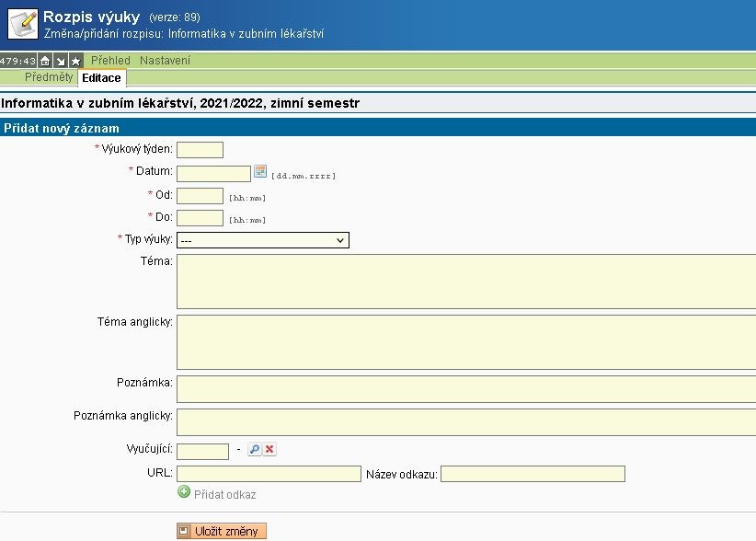Open the Nastavení menu
The height and width of the screenshot is (541, 756).
tap(165, 61)
